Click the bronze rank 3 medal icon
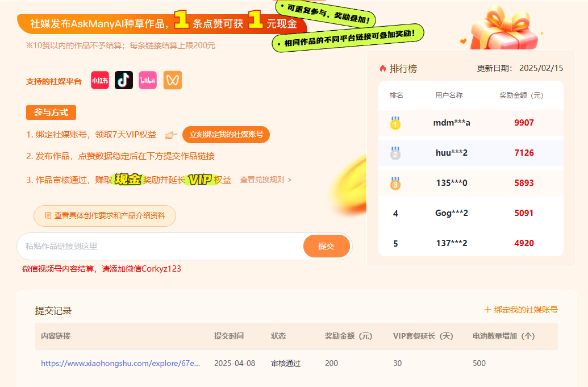 pyautogui.click(x=395, y=183)
